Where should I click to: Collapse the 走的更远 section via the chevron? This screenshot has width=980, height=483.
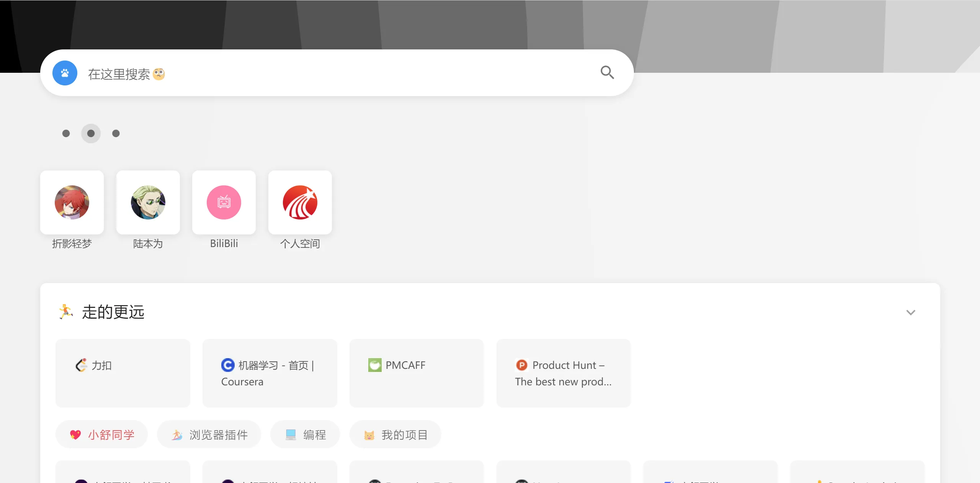coord(911,312)
